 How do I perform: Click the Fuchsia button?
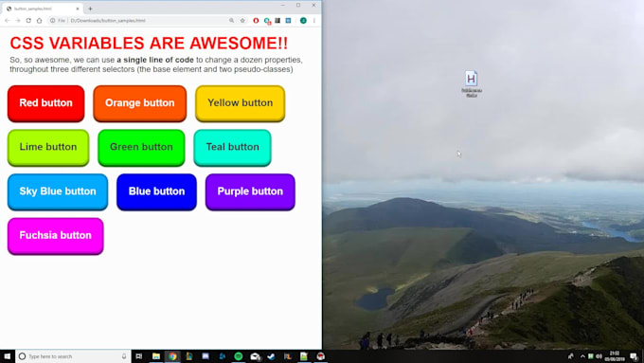click(x=56, y=236)
